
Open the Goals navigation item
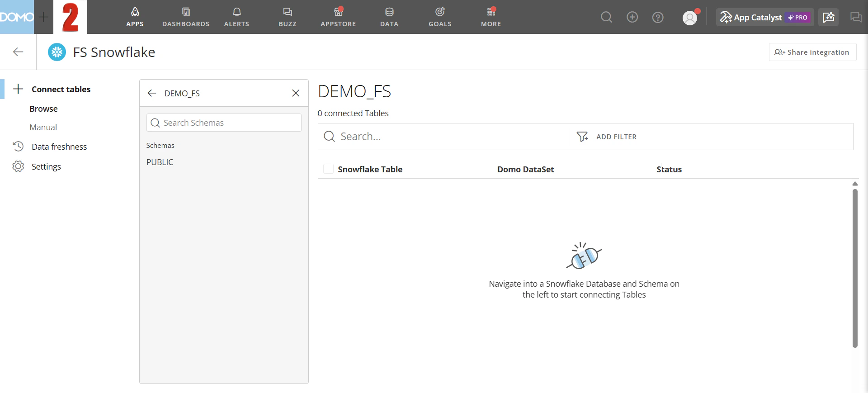pos(440,17)
